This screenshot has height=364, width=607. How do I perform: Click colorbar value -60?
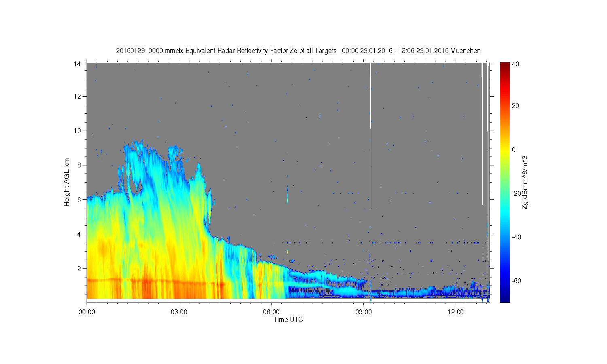click(x=516, y=281)
